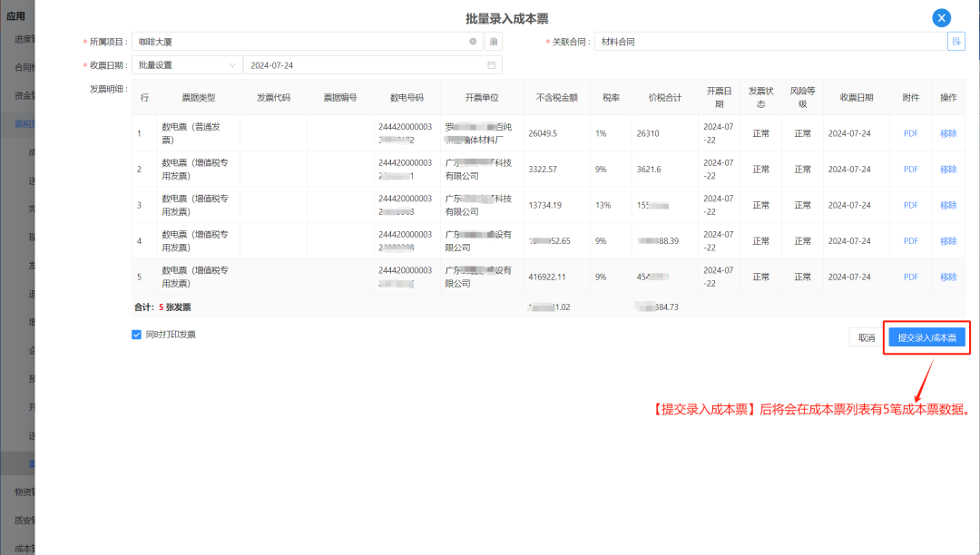Click the 提交录入成本票 button
980x555 pixels.
point(926,337)
